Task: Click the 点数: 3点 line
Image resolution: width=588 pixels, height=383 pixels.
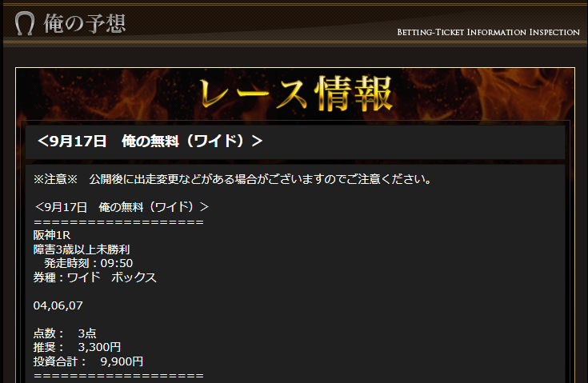Action: [x=65, y=333]
